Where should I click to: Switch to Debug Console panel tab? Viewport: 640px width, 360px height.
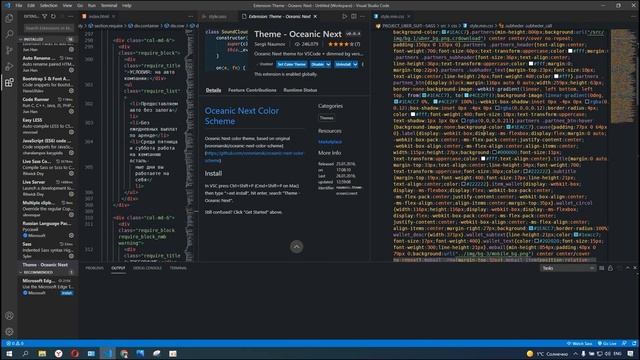pos(147,268)
